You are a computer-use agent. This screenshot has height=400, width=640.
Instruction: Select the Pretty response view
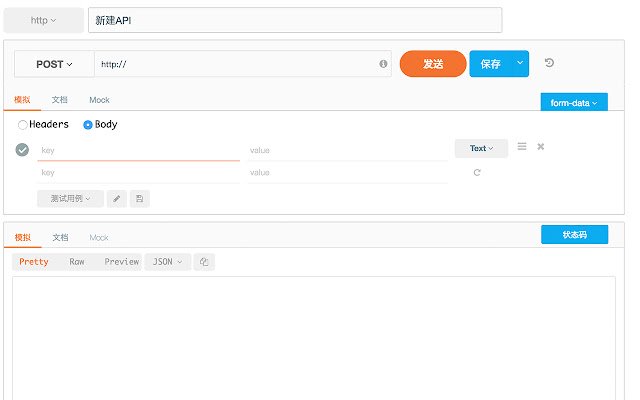[34, 262]
